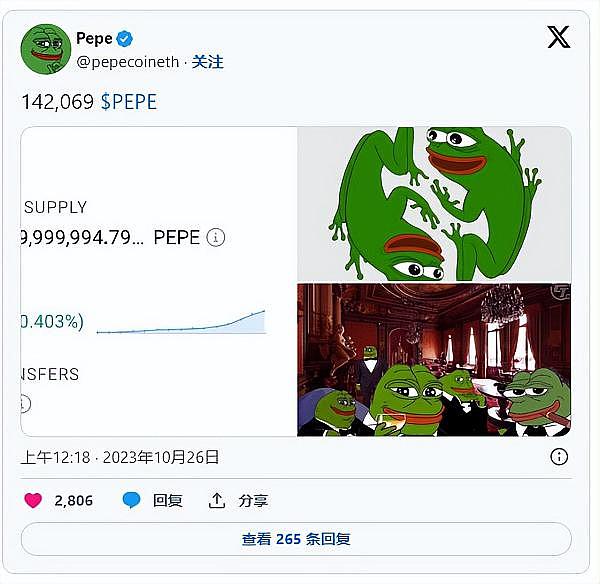Screen dimensions: 600x584
Task: Click the X logo icon
Action: [x=558, y=37]
